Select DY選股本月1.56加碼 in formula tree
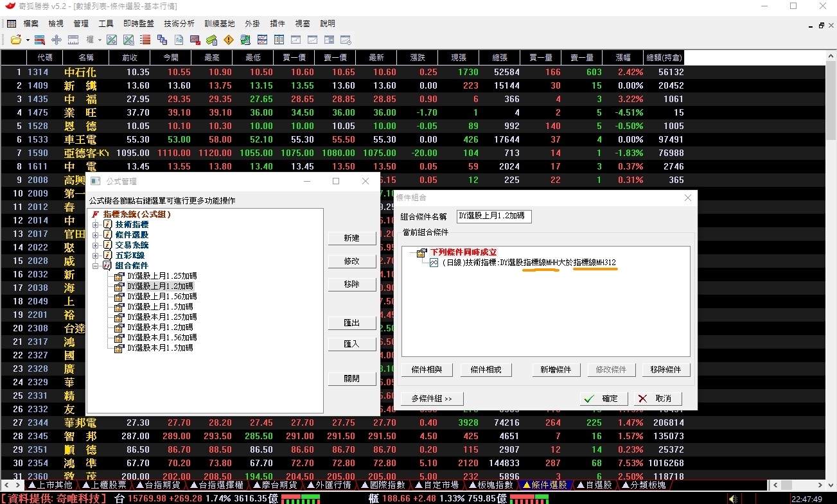 pyautogui.click(x=161, y=338)
